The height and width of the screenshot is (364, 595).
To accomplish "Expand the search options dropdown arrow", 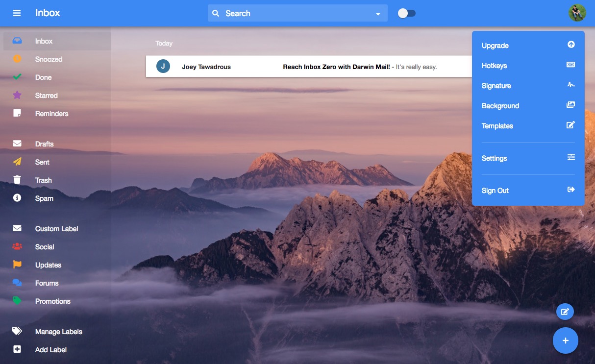I will (x=378, y=14).
